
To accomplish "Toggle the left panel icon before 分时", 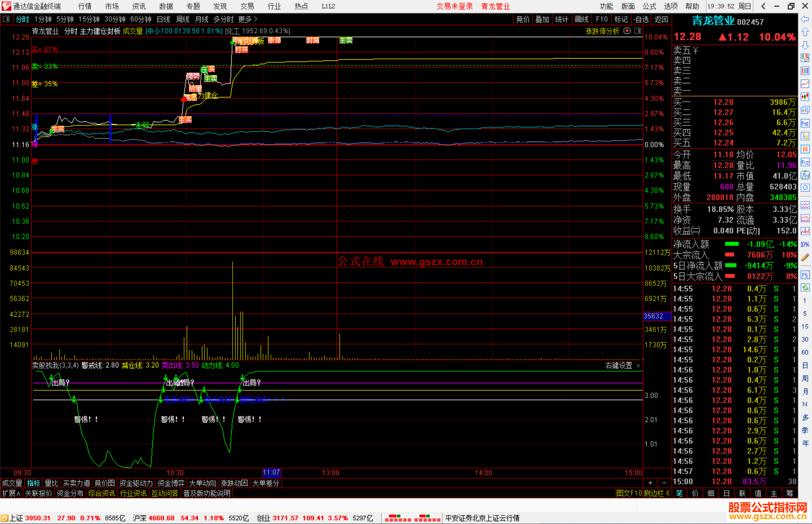I will [x=6, y=19].
